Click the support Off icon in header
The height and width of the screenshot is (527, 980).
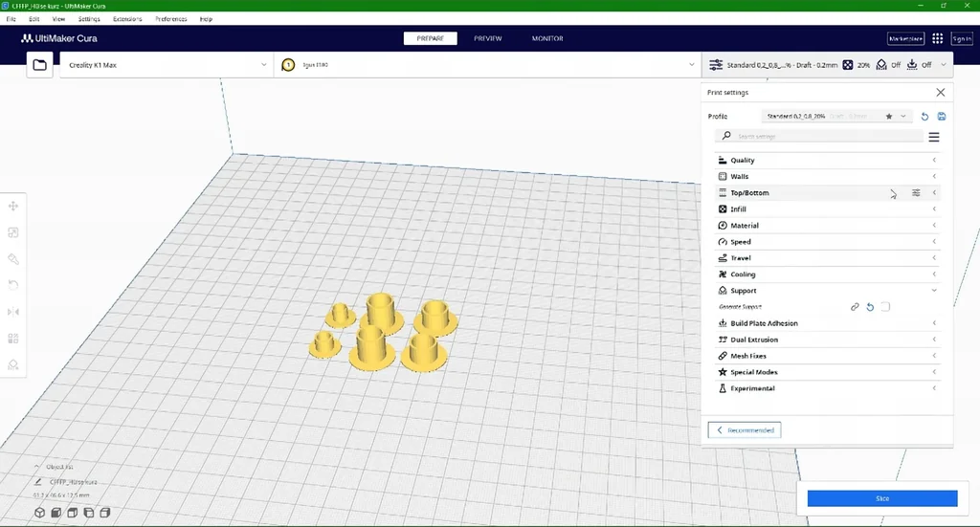pyautogui.click(x=881, y=65)
